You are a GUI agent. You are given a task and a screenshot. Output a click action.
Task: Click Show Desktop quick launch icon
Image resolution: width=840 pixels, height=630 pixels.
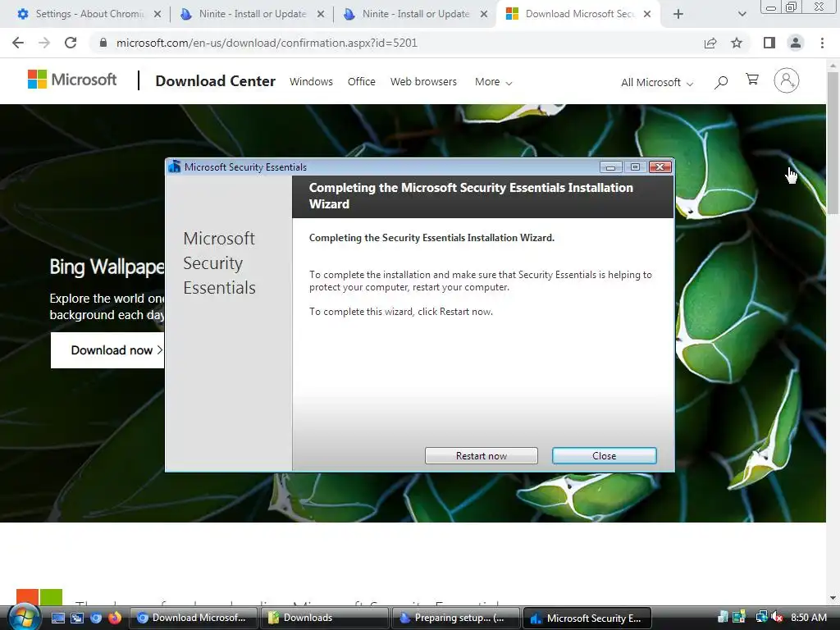click(x=58, y=618)
